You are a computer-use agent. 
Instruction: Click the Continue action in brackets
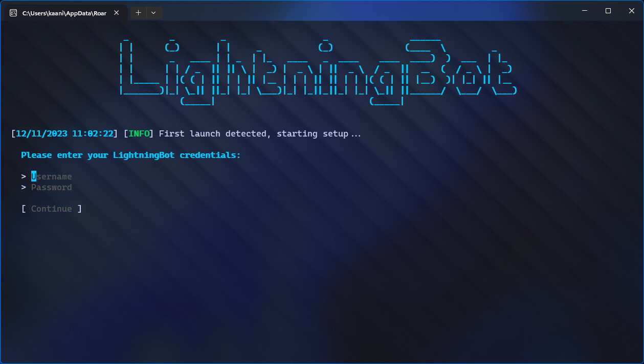[51, 208]
